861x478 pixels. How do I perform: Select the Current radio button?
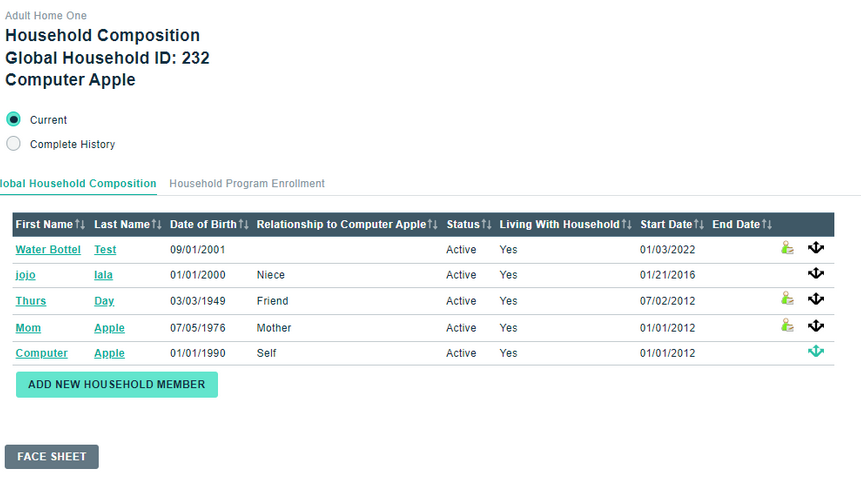click(14, 119)
